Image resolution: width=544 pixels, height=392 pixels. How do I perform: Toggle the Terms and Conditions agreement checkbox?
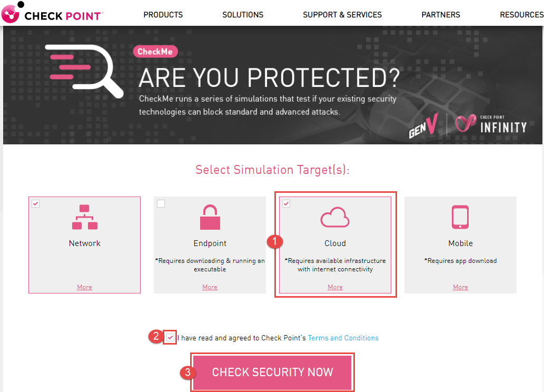point(170,337)
